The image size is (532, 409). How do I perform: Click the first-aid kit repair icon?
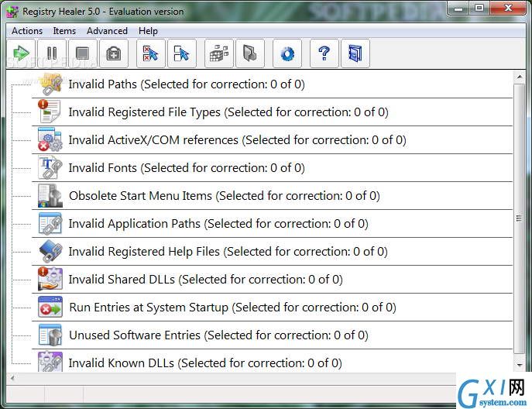(114, 53)
